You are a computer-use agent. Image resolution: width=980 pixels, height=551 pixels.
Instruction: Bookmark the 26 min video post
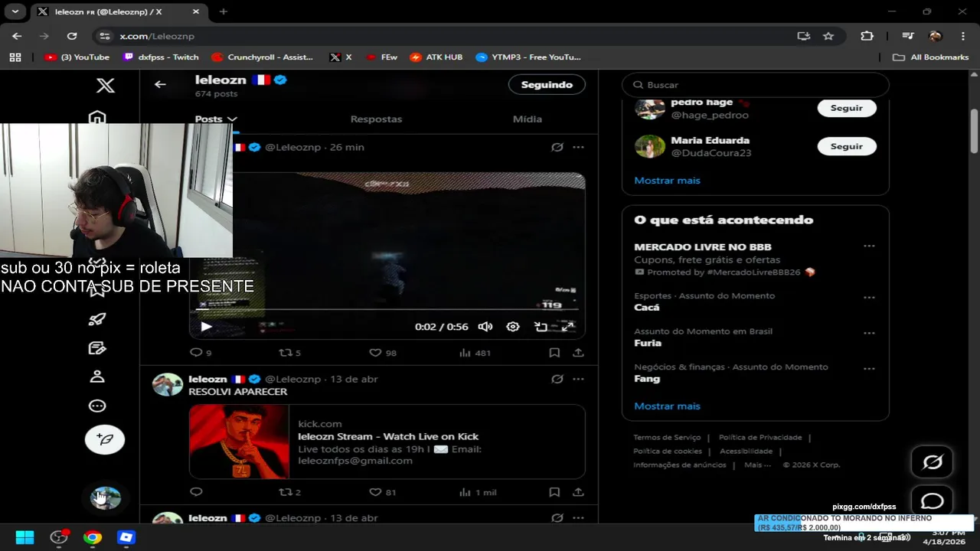pos(554,353)
